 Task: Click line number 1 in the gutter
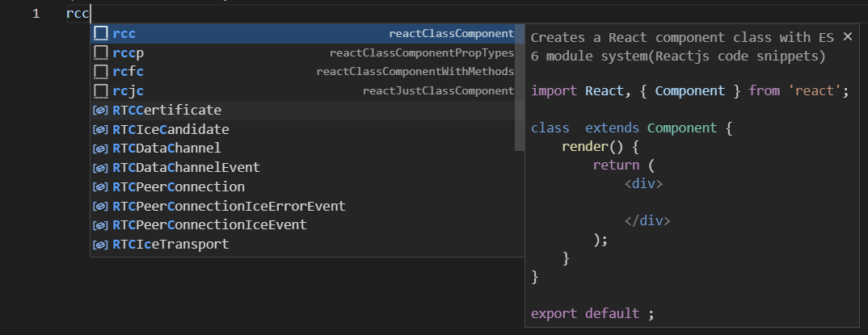pyautogui.click(x=36, y=14)
